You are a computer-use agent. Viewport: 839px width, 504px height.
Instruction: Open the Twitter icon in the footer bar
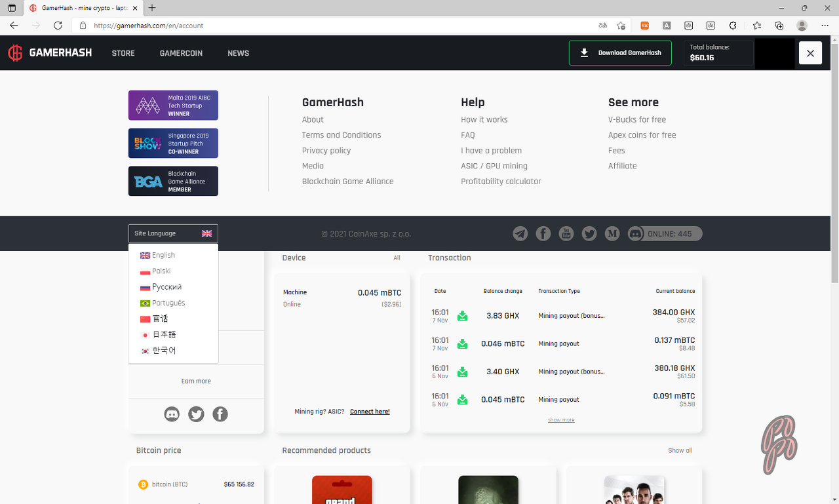(x=589, y=233)
